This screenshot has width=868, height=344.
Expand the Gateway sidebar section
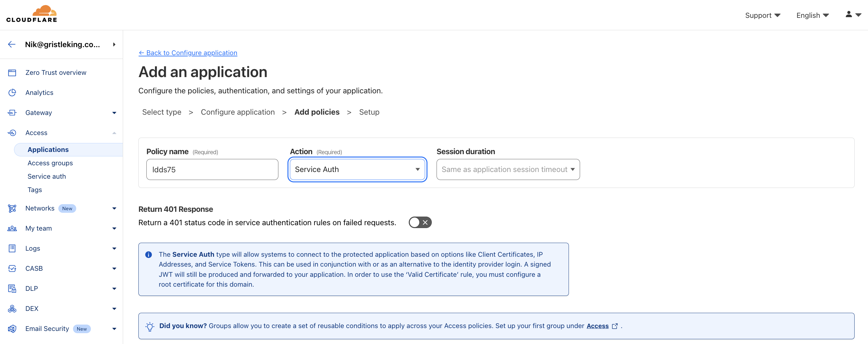(114, 113)
